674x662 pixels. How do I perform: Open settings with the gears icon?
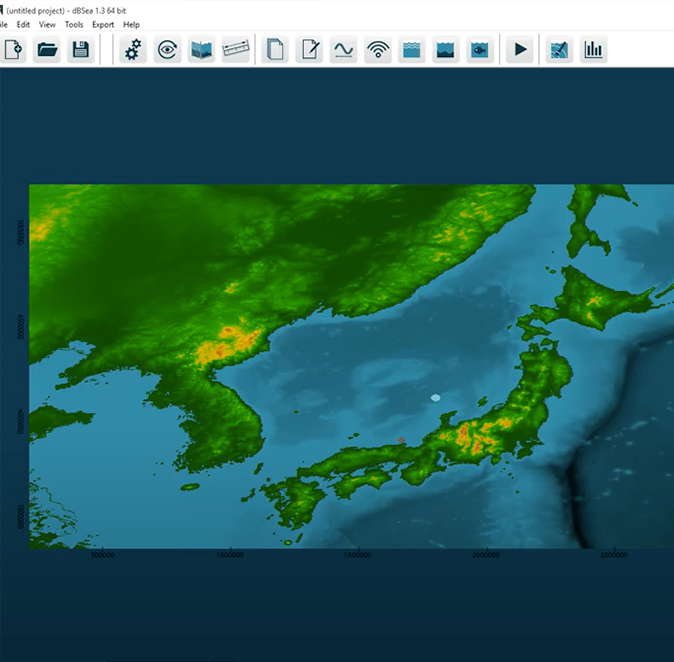tap(133, 49)
